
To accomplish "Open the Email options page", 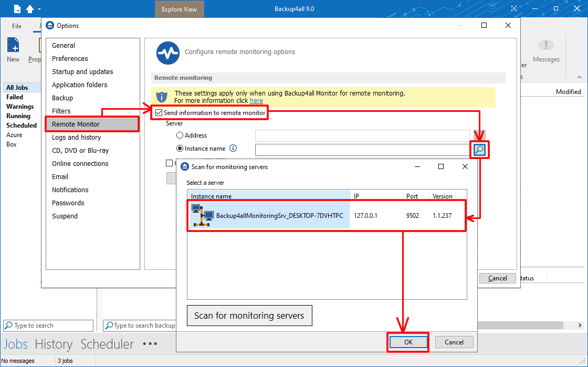I will [x=60, y=176].
